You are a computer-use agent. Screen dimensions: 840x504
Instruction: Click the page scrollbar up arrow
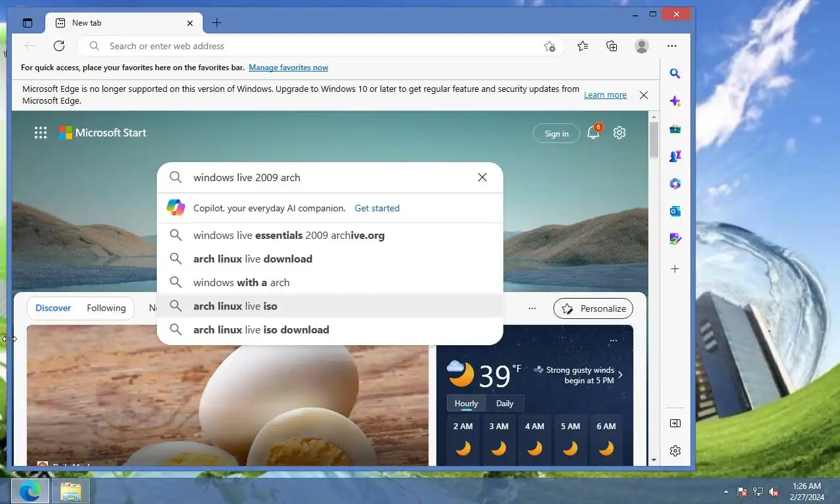654,116
